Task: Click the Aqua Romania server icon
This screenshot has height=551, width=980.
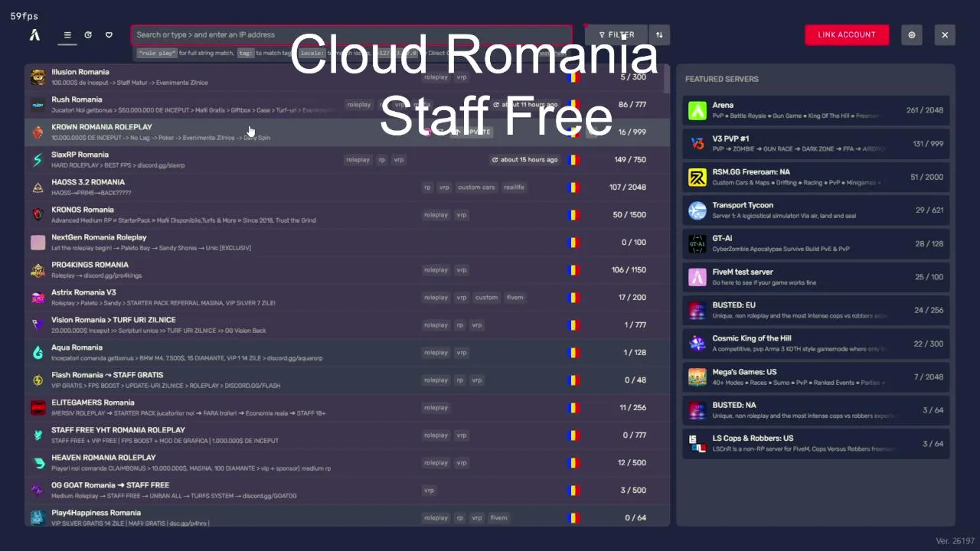Action: (38, 352)
